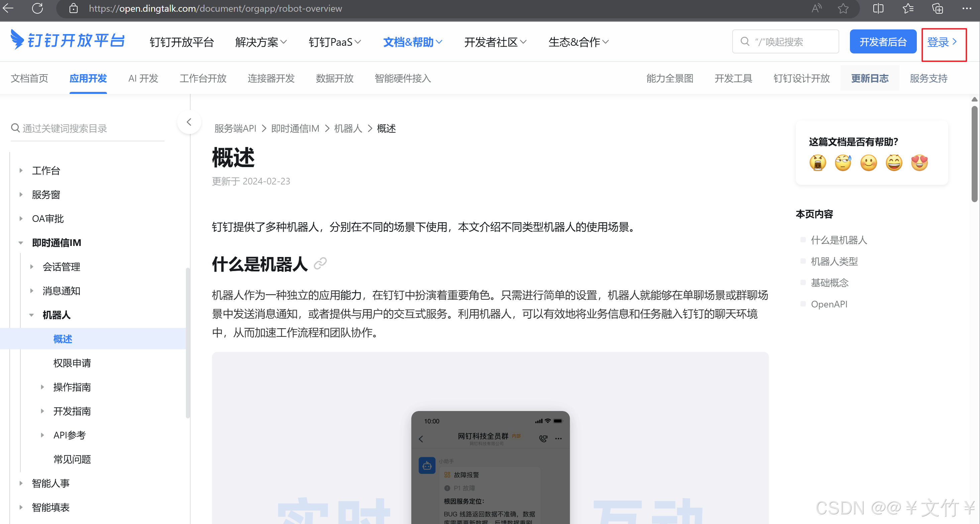
Task: Click the read aloud icon in address bar
Action: click(x=816, y=8)
